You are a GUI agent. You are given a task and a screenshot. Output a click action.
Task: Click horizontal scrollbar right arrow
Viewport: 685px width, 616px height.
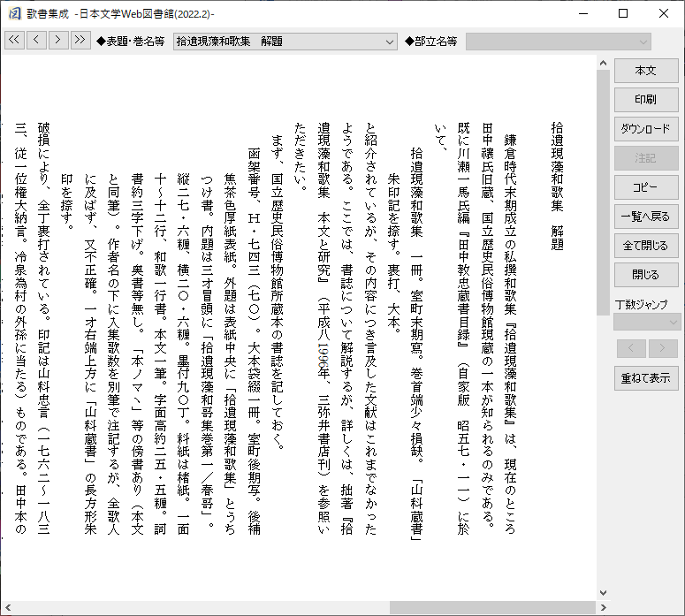click(x=604, y=607)
